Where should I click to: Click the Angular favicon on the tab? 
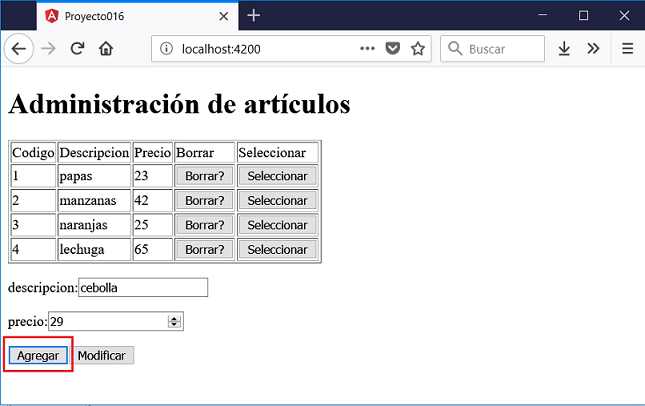tap(52, 16)
